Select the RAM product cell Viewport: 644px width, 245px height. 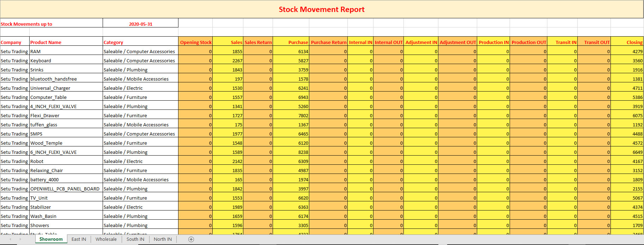tap(66, 50)
